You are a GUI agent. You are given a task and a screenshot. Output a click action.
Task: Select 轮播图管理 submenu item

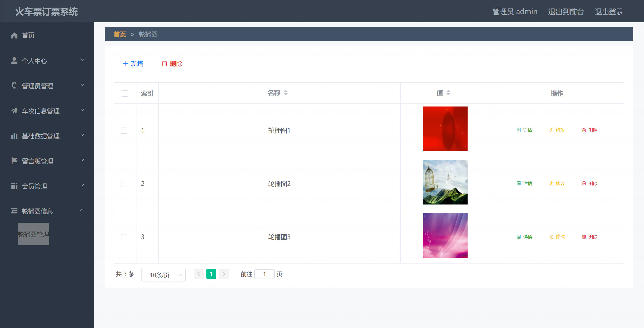34,234
